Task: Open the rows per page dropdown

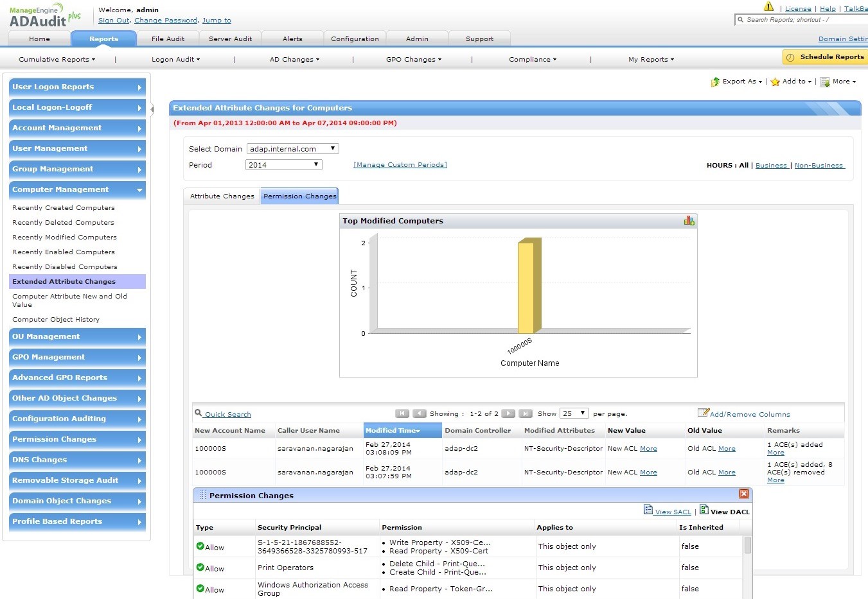Action: coord(574,413)
